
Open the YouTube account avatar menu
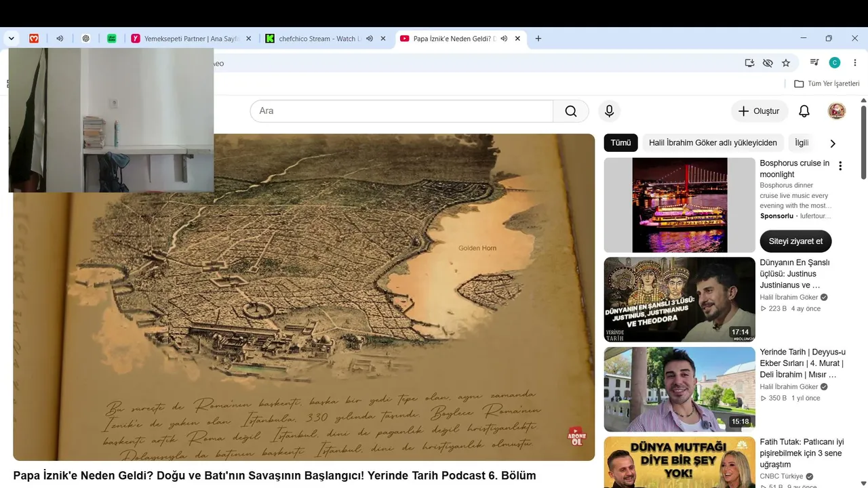[x=837, y=111]
